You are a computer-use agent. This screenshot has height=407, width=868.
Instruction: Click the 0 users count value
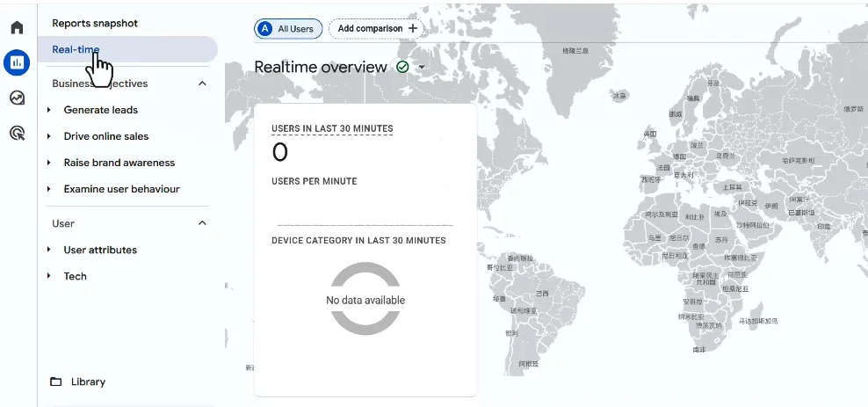280,152
